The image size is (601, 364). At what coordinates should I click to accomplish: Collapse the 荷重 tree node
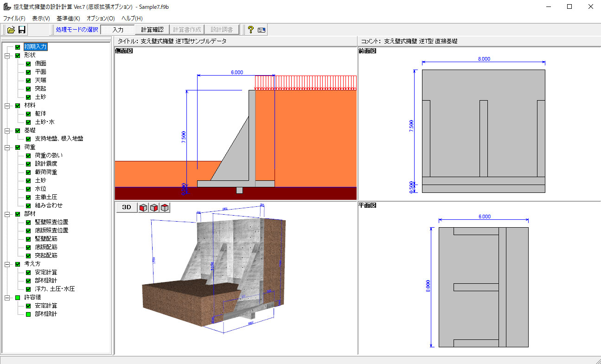click(x=7, y=147)
